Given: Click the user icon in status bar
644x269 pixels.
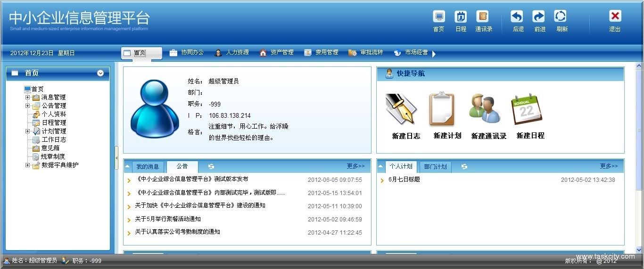Looking at the screenshot, I should (7, 261).
